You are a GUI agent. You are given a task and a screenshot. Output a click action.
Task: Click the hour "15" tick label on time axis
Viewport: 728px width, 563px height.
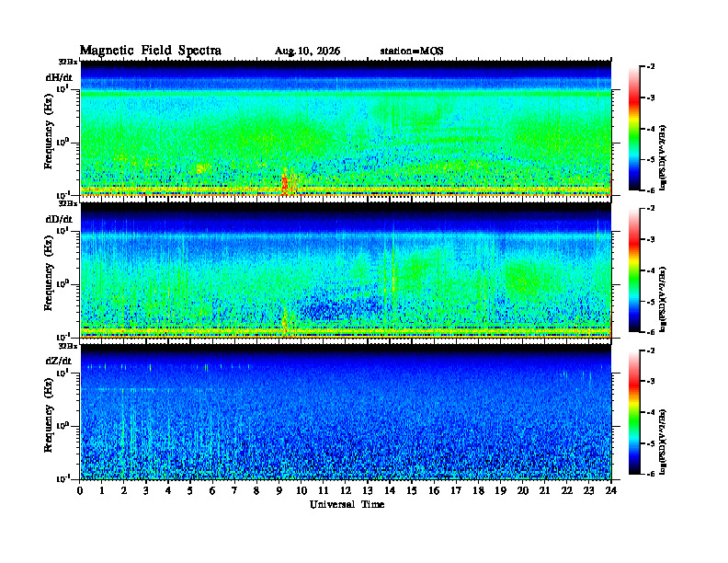[x=412, y=490]
